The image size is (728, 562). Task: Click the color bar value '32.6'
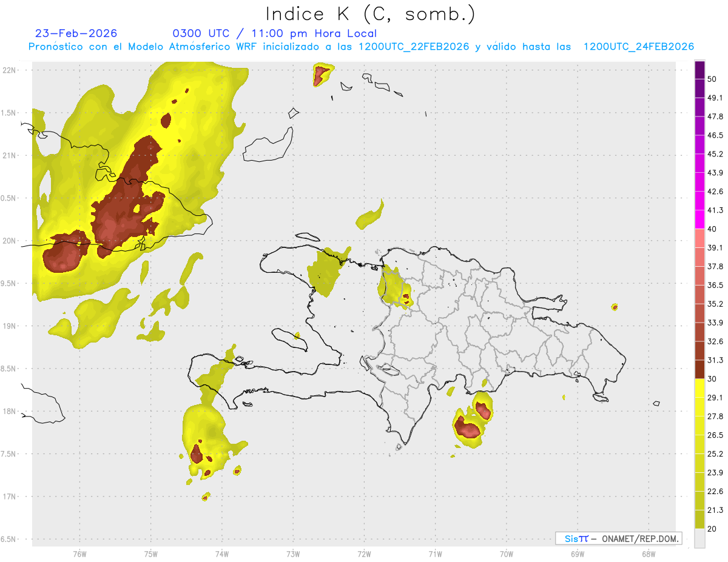[715, 341]
